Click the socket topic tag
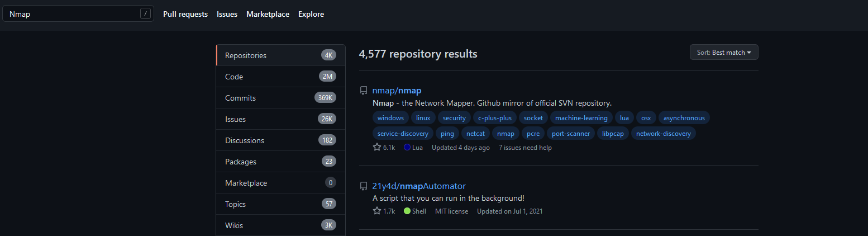This screenshot has height=236, width=868. pyautogui.click(x=533, y=118)
